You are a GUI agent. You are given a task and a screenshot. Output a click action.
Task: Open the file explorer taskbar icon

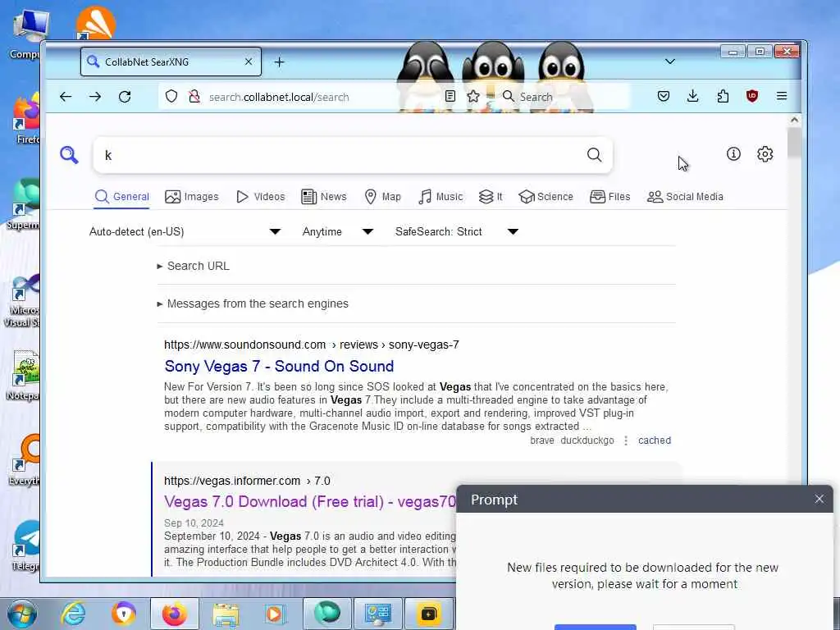pos(226,614)
